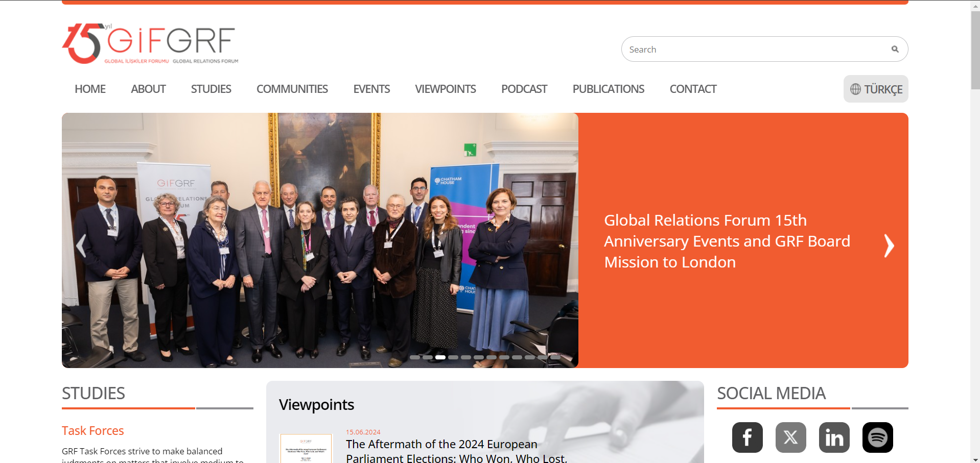Click the group photo slide image

pyautogui.click(x=320, y=240)
